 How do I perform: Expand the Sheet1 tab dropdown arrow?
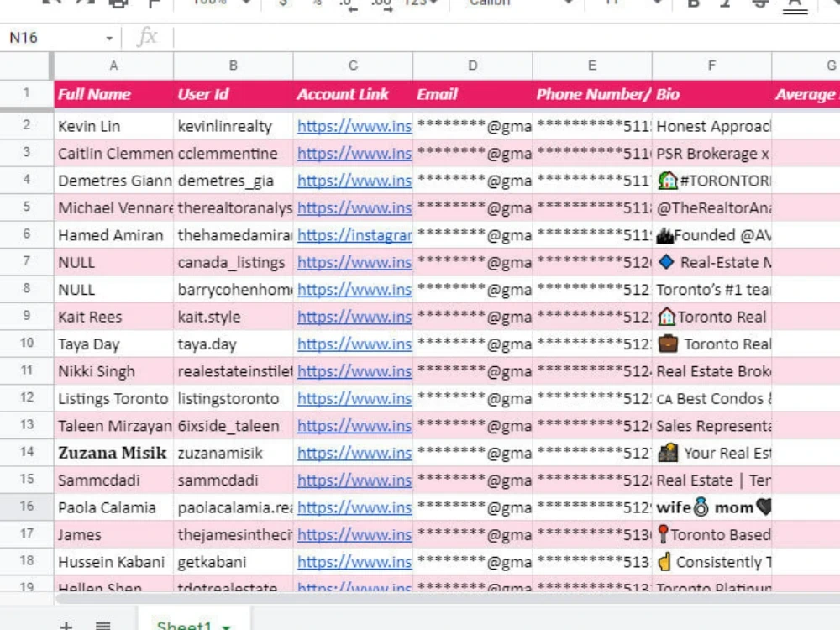click(x=226, y=626)
